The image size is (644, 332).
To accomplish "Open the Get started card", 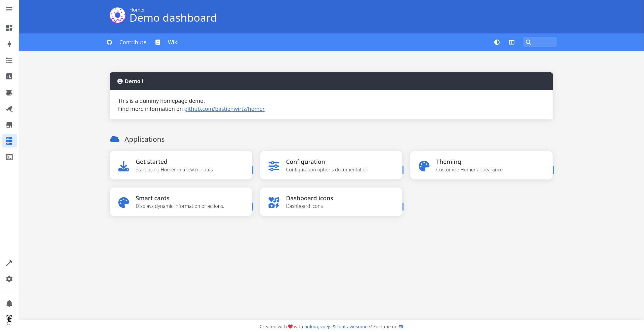I will click(x=181, y=165).
